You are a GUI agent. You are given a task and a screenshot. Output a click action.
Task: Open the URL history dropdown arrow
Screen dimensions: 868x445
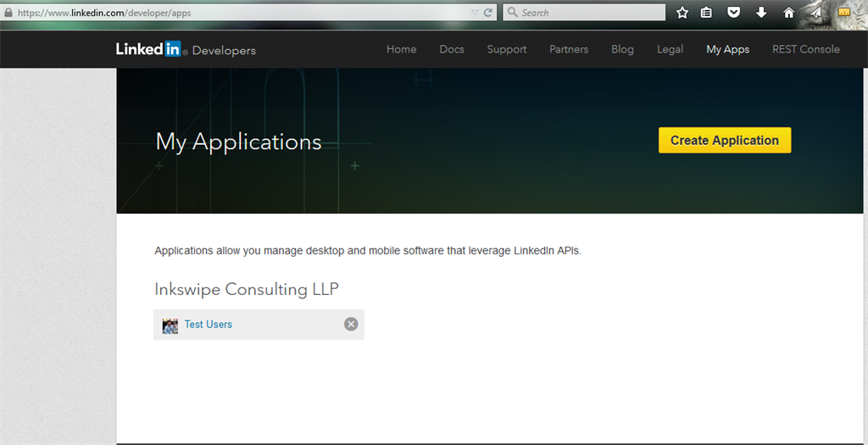point(475,13)
